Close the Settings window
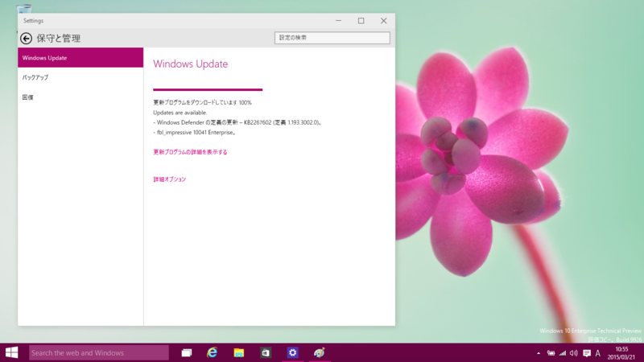Screen dimensions: 644x362 (x=384, y=21)
